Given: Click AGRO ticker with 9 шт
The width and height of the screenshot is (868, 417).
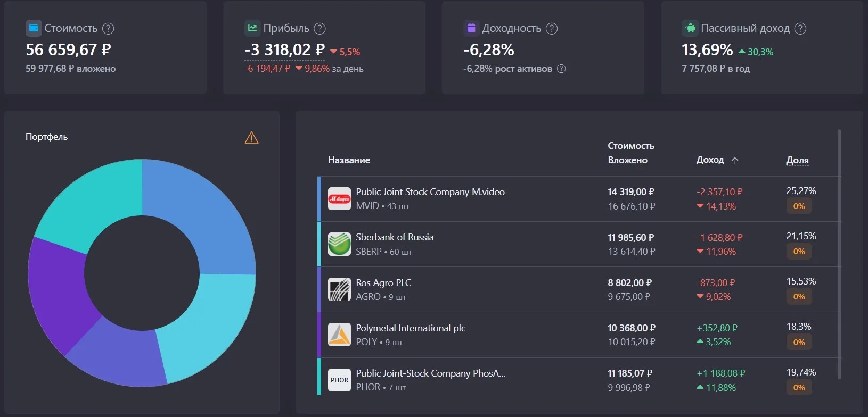Looking at the screenshot, I should tap(381, 297).
